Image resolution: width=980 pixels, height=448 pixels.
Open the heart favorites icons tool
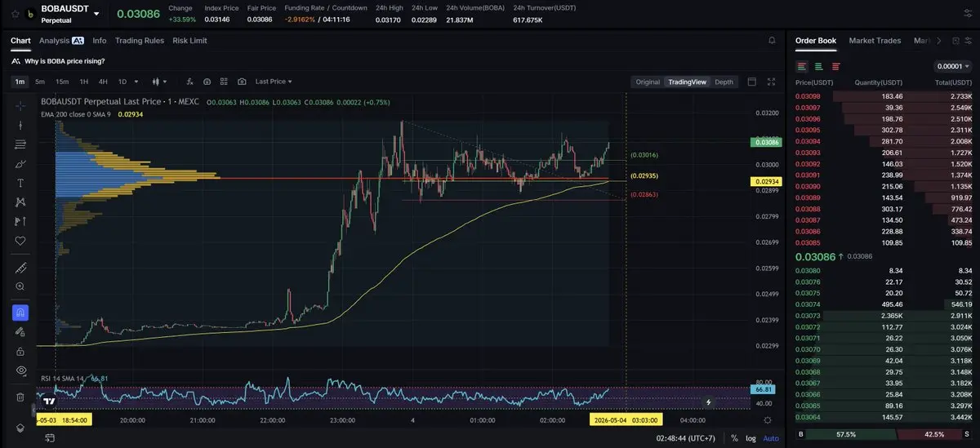(x=21, y=241)
